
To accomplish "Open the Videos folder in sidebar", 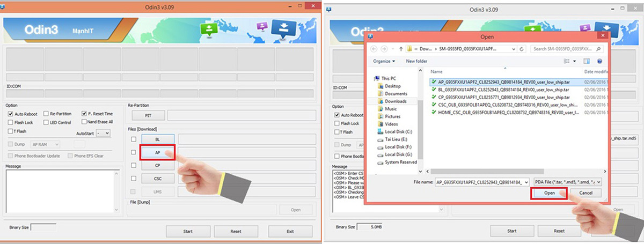I will pyautogui.click(x=388, y=124).
